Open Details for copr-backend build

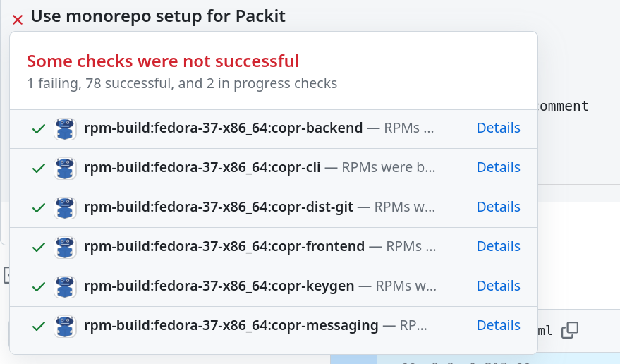tap(498, 128)
